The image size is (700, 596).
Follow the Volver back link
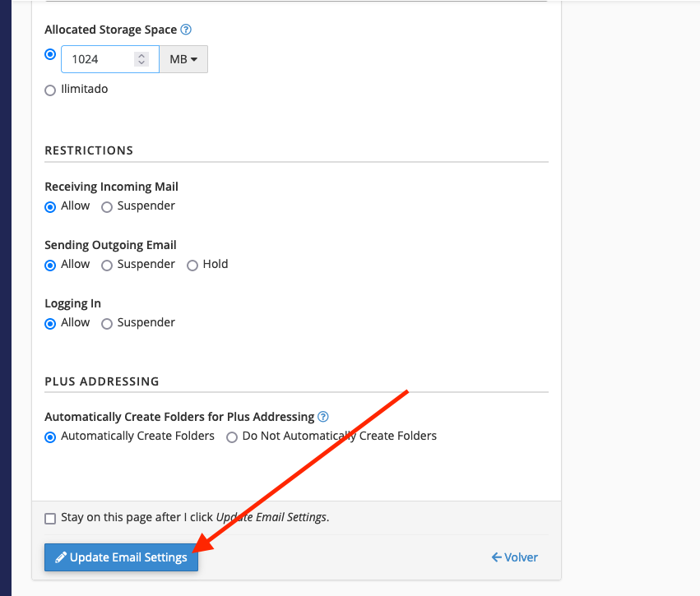click(515, 557)
